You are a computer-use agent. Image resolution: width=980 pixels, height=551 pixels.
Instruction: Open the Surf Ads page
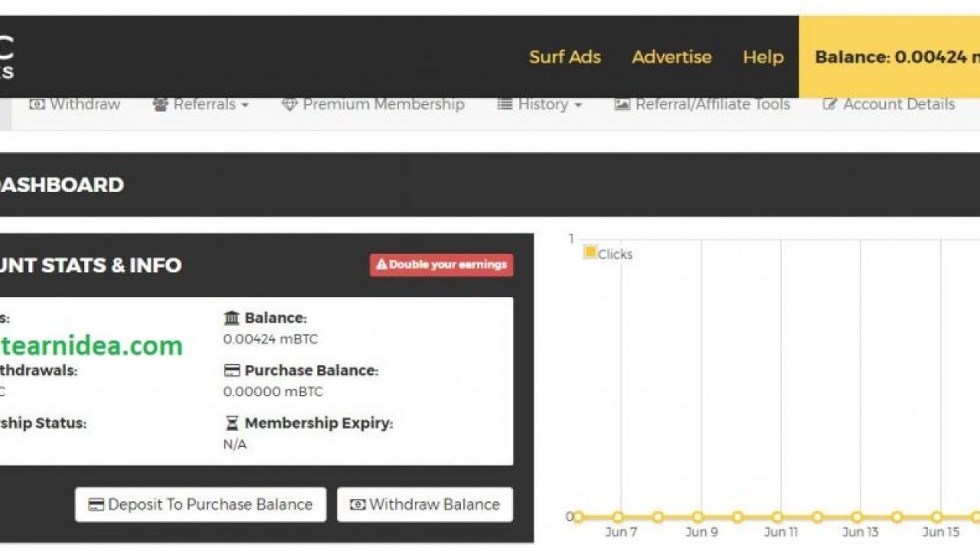pos(564,57)
